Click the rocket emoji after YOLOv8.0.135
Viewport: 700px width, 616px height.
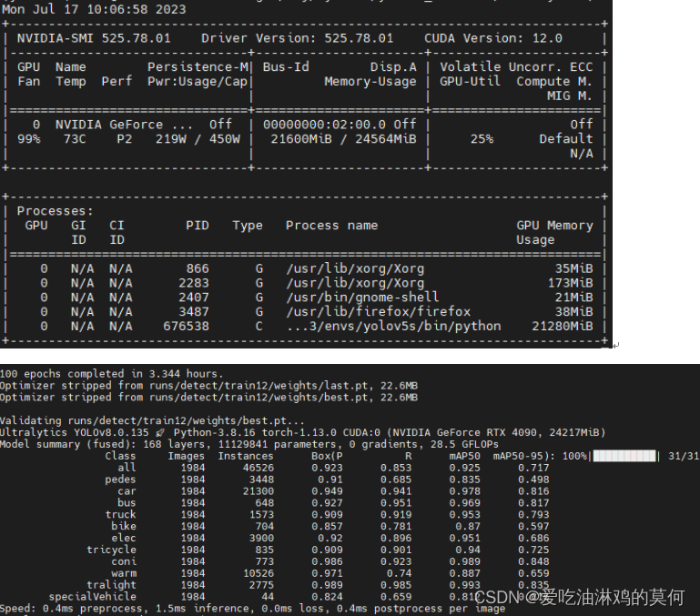pyautogui.click(x=160, y=432)
